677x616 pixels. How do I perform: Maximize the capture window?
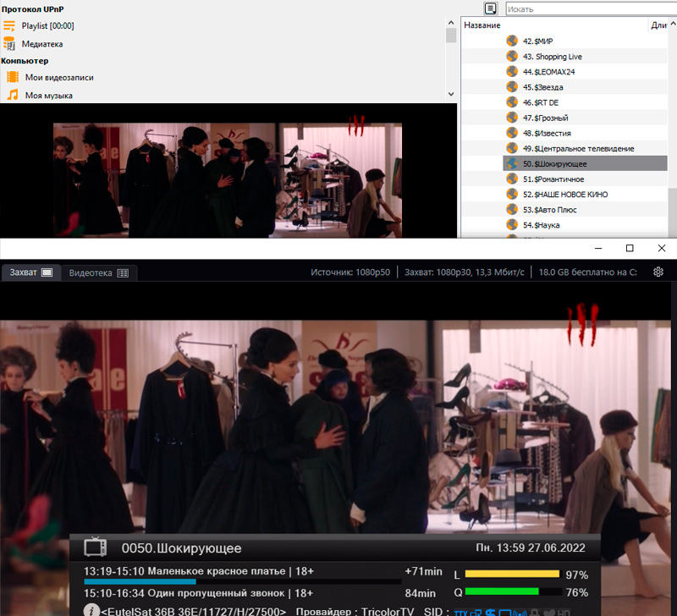coord(630,248)
